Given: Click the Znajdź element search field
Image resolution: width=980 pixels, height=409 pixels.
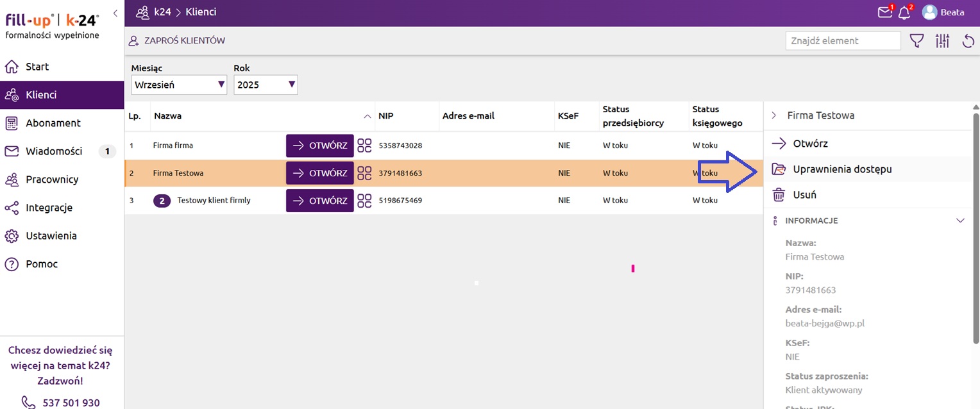Looking at the screenshot, I should tap(843, 41).
